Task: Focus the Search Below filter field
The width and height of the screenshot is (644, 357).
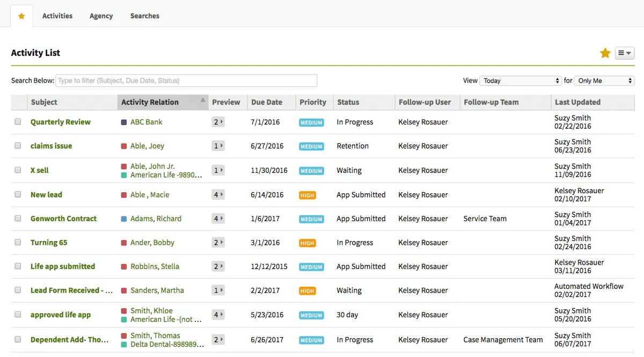Action: pyautogui.click(x=186, y=81)
